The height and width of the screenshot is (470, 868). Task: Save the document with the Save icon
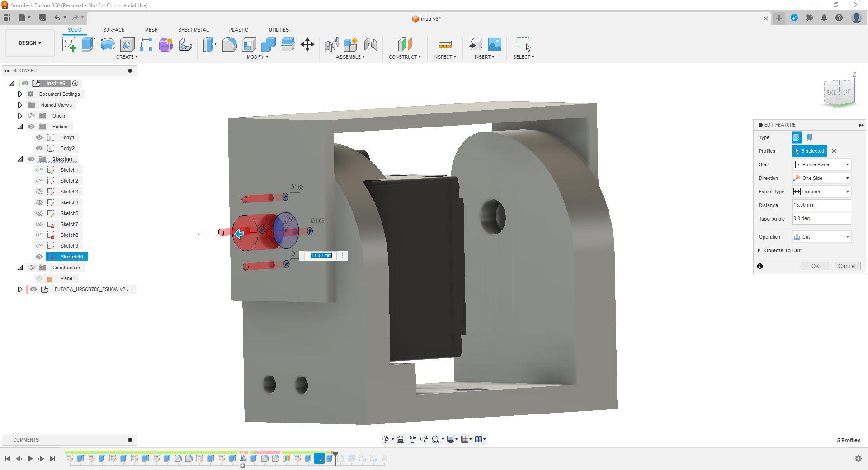click(42, 18)
